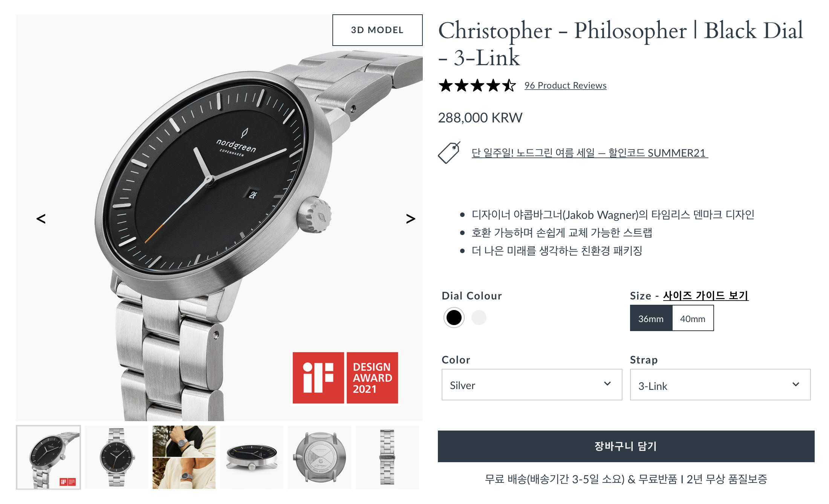The width and height of the screenshot is (829, 504).
Task: Open the 3D MODEL viewer
Action: pos(377,30)
